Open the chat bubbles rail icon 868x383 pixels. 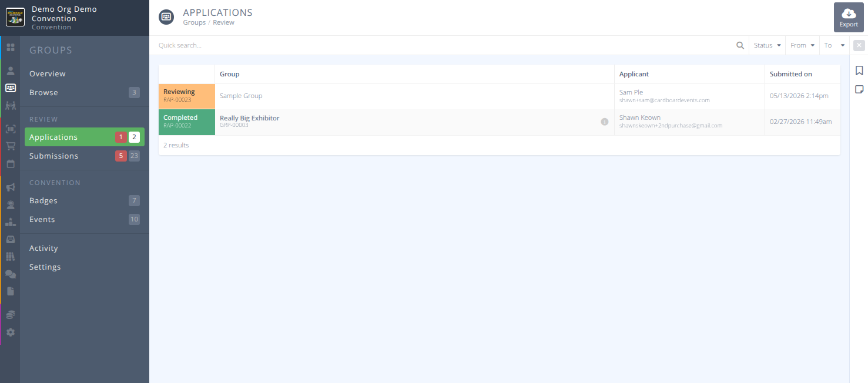[x=10, y=274]
